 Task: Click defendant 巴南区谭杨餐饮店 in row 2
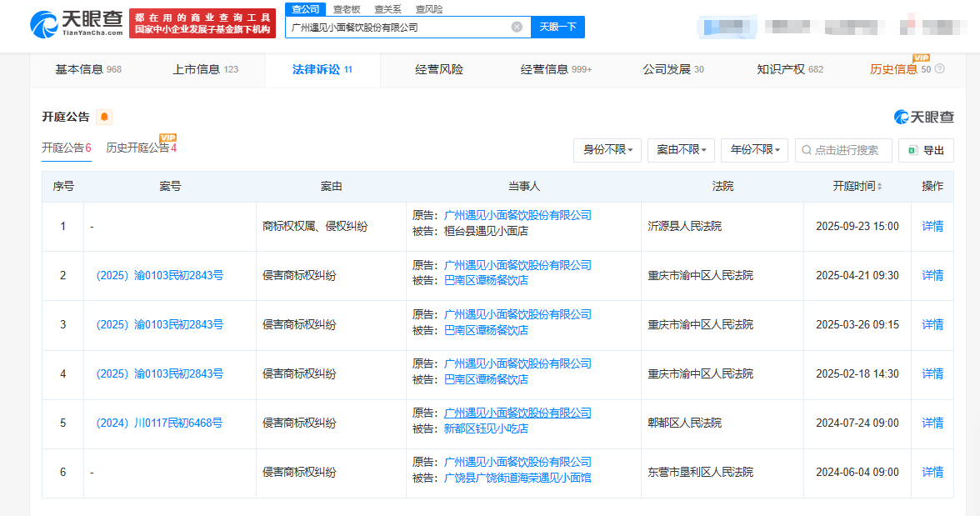pyautogui.click(x=487, y=281)
